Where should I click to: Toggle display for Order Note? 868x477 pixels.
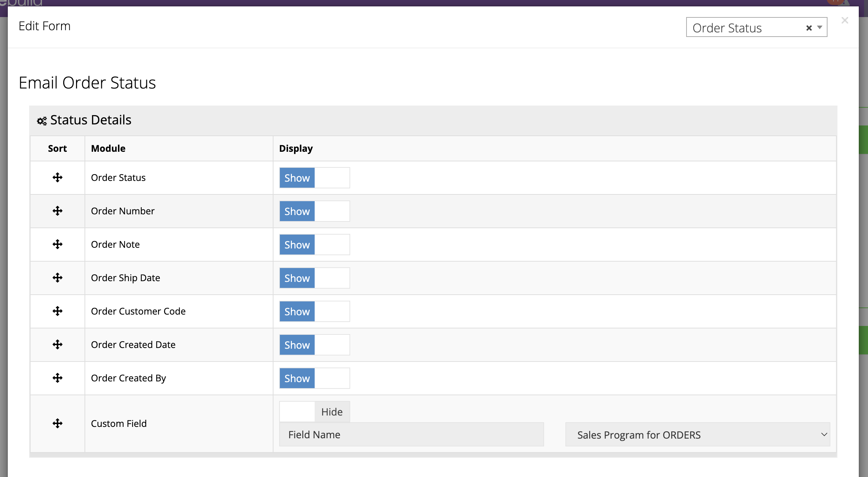pos(314,245)
